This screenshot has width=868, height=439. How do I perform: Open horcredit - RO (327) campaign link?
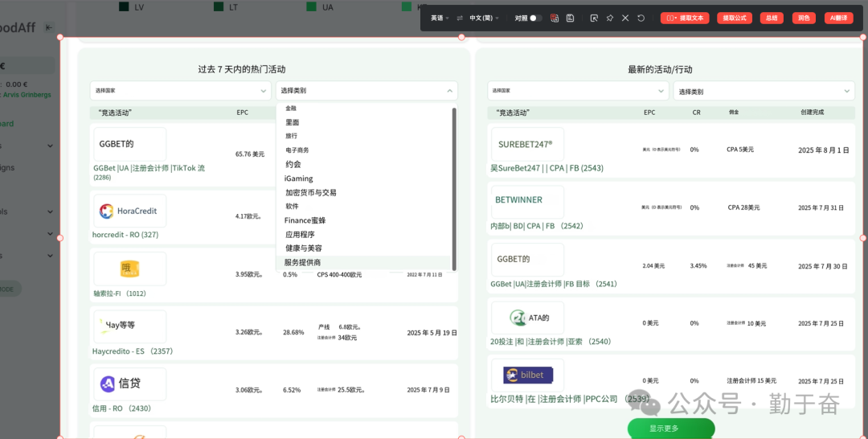point(125,235)
